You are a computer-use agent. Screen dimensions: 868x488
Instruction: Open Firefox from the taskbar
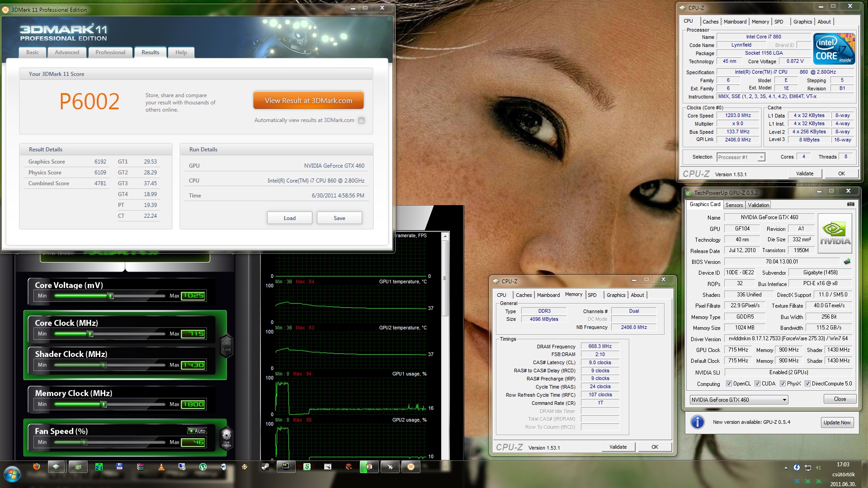37,467
